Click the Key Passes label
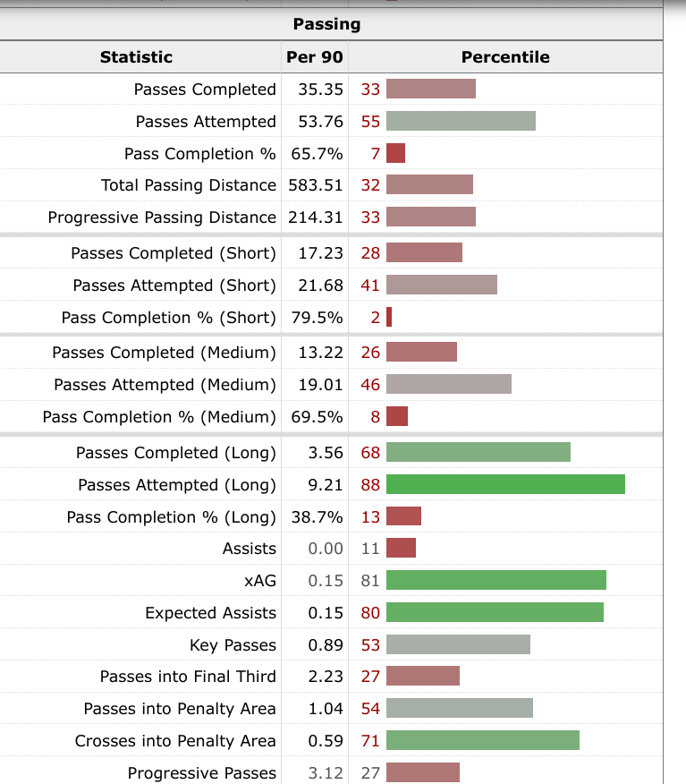Viewport: 686px width, 784px height. (x=233, y=645)
